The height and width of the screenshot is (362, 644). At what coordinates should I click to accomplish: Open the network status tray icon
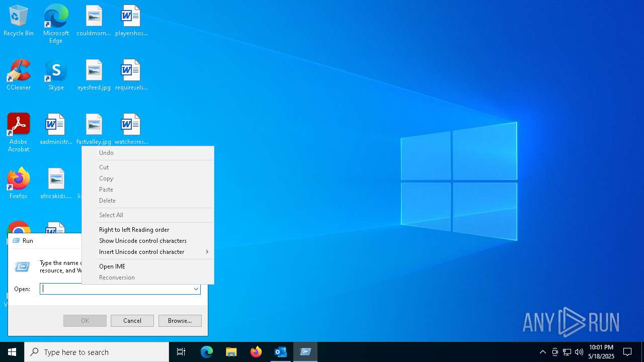pos(567,352)
